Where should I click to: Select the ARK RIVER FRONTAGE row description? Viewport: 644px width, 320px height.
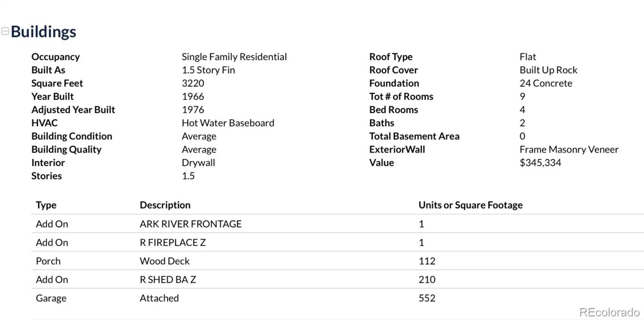190,224
